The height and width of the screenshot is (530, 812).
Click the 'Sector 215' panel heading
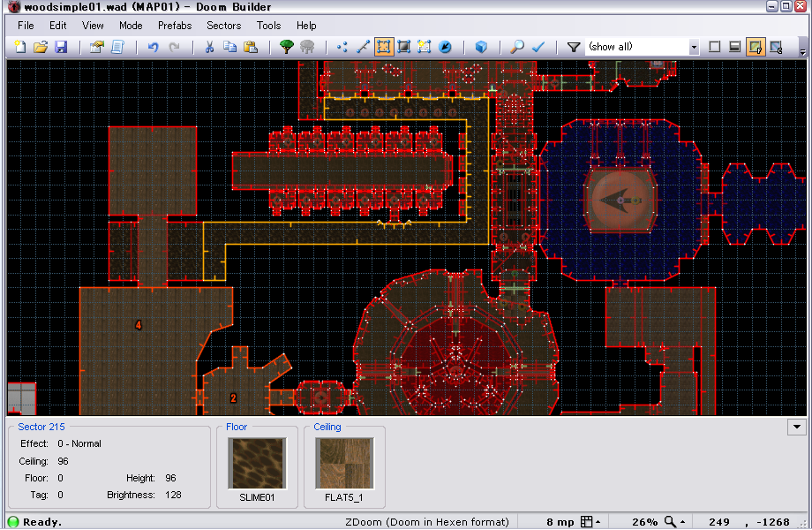pyautogui.click(x=41, y=427)
